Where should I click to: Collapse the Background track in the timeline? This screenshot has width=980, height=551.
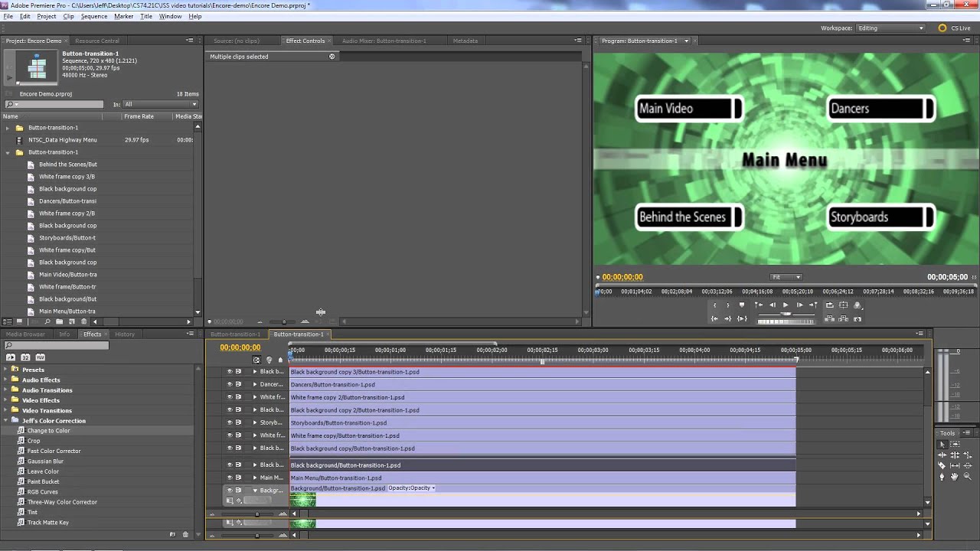coord(255,490)
